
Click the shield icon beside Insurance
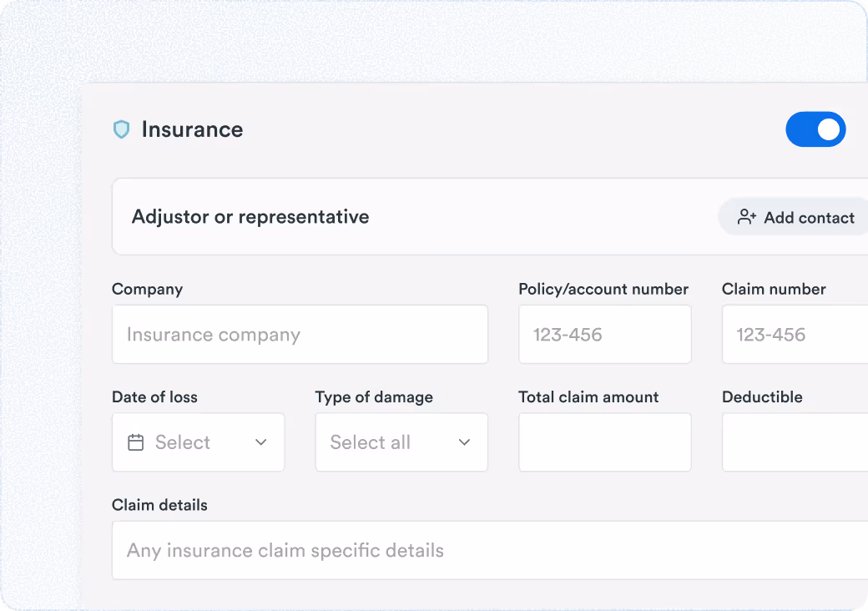(122, 129)
